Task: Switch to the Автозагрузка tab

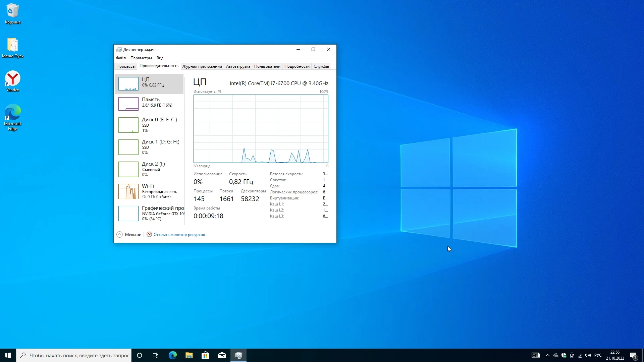Action: pyautogui.click(x=238, y=66)
